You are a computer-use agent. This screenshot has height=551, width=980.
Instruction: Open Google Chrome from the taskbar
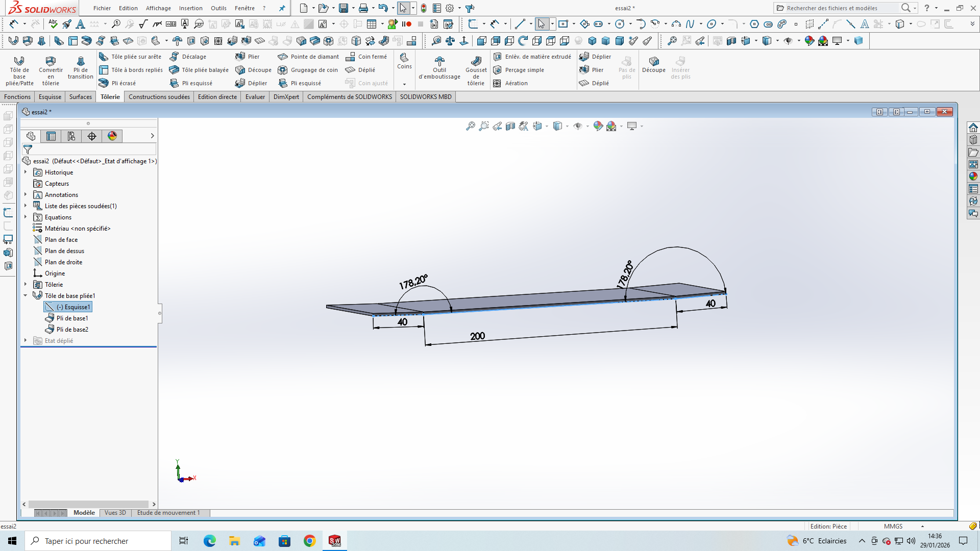point(309,541)
